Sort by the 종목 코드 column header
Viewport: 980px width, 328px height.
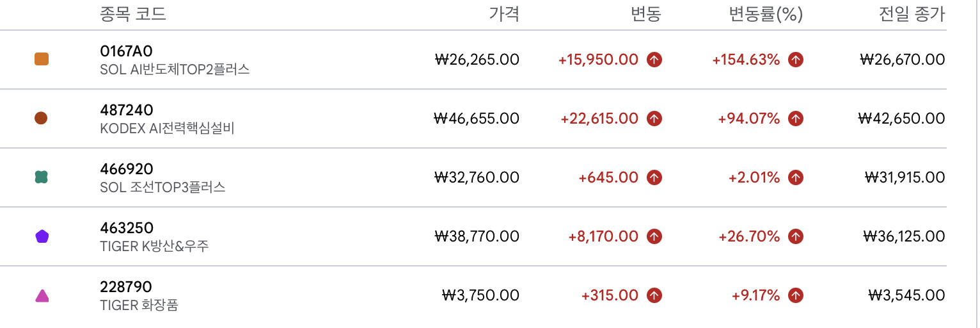click(x=133, y=14)
